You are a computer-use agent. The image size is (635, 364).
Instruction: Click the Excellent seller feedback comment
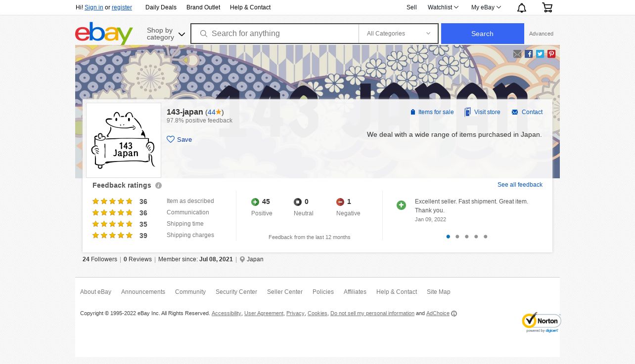point(471,206)
